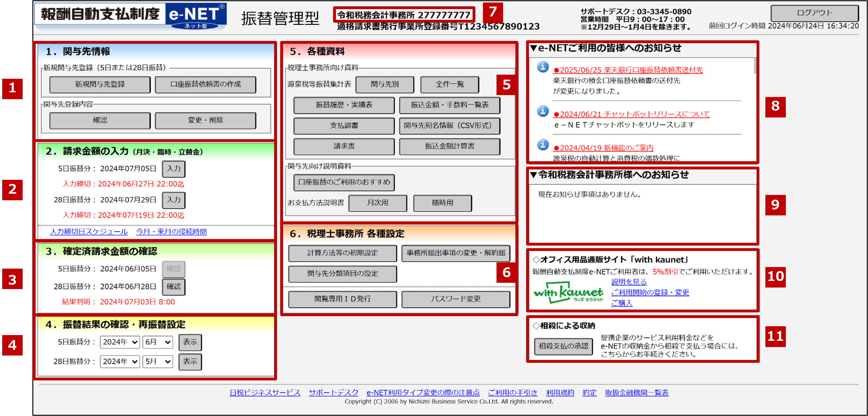This screenshot has width=868, height=416.
Task: Click パスワード変更 button
Action: (x=456, y=299)
